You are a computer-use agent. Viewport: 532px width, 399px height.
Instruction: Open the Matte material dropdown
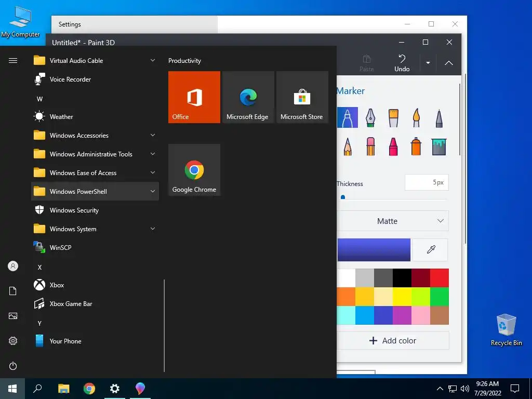pyautogui.click(x=393, y=221)
